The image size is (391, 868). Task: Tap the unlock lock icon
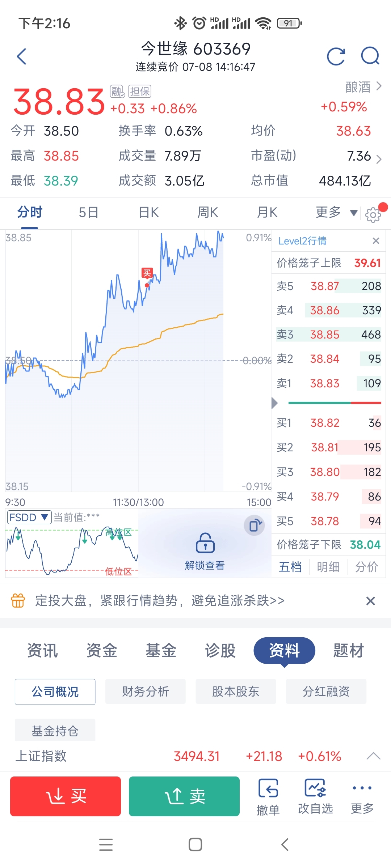(x=205, y=543)
